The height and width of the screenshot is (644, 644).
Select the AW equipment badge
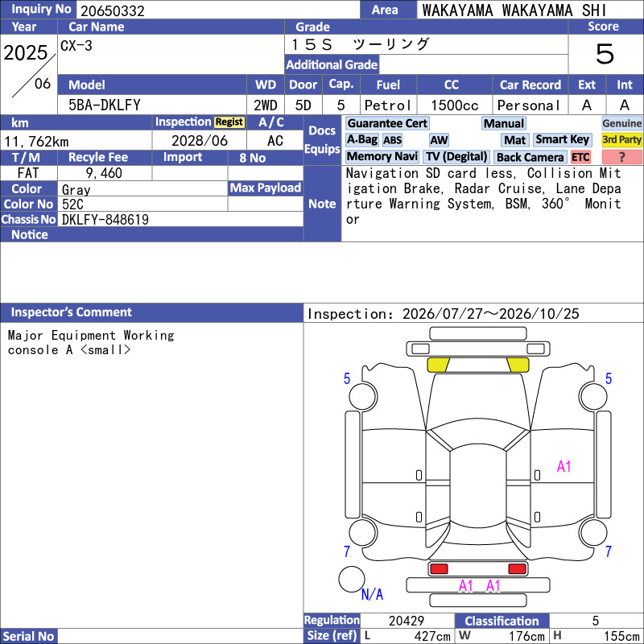pyautogui.click(x=439, y=140)
